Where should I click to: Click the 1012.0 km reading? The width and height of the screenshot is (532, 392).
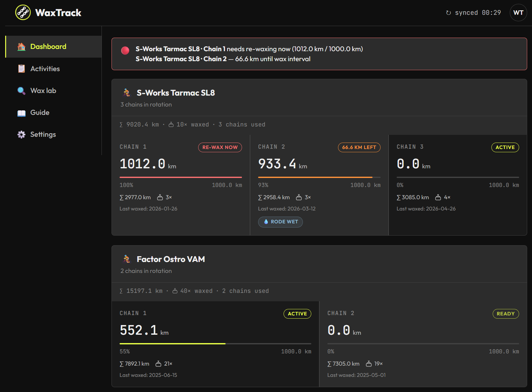pos(148,164)
